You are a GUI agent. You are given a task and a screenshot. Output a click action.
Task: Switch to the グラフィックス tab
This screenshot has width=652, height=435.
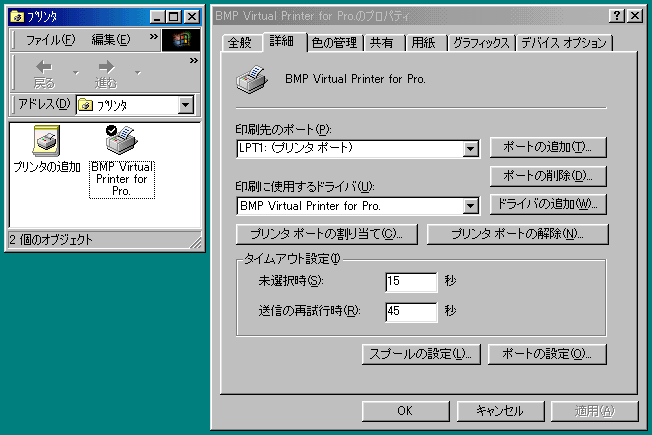point(481,43)
